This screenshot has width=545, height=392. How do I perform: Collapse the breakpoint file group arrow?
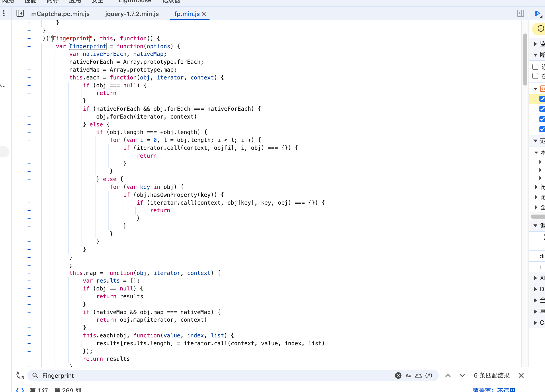point(536,89)
